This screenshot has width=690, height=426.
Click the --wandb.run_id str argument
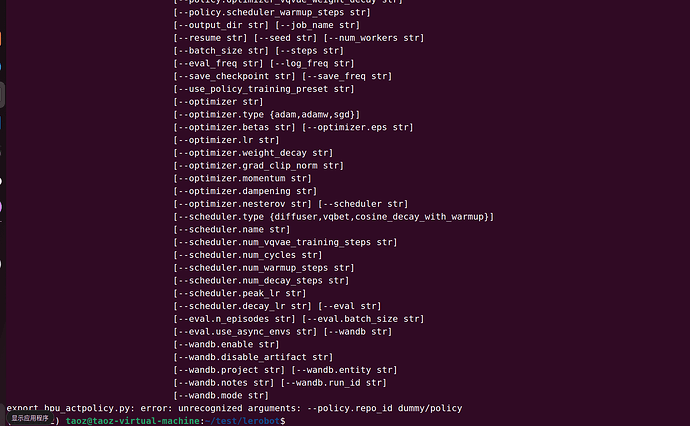[334, 382]
